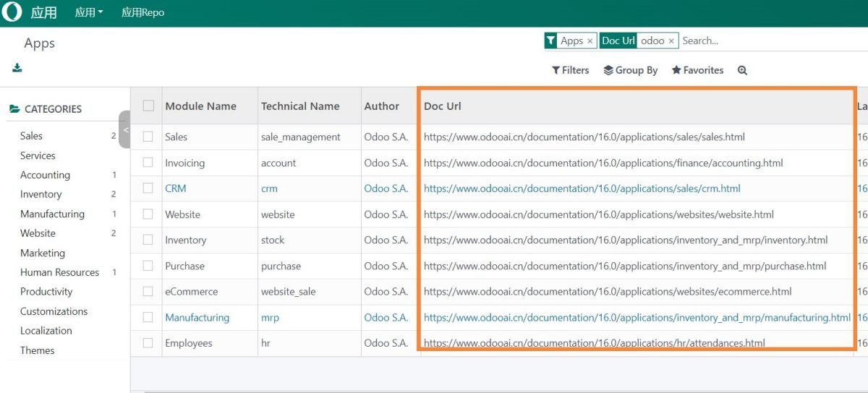Remove the Apps filter facet

click(590, 41)
